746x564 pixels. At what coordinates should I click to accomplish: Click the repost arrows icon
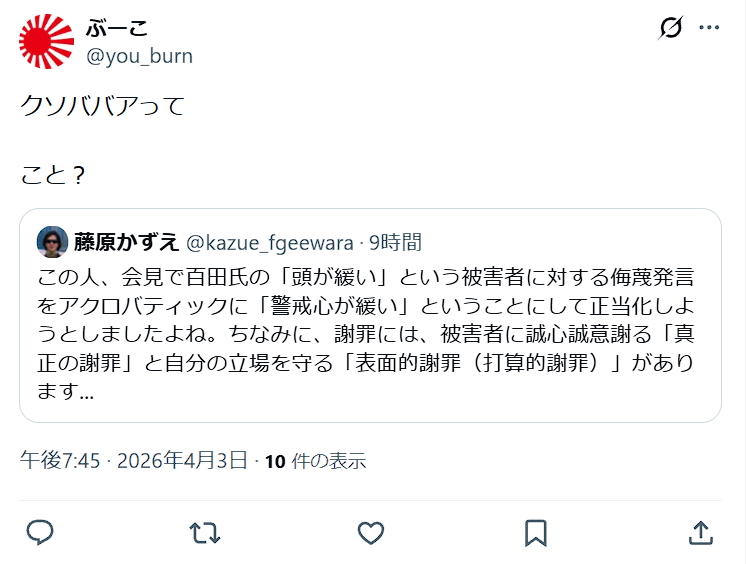pos(205,532)
